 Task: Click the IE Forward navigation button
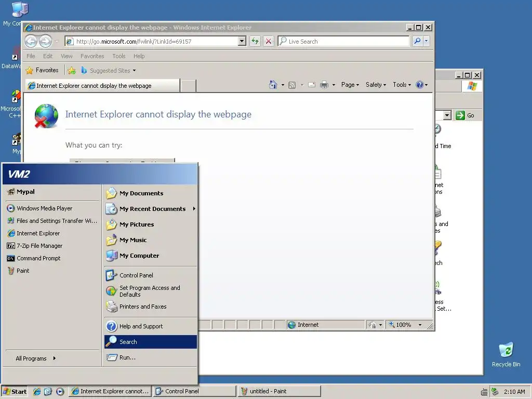(45, 42)
